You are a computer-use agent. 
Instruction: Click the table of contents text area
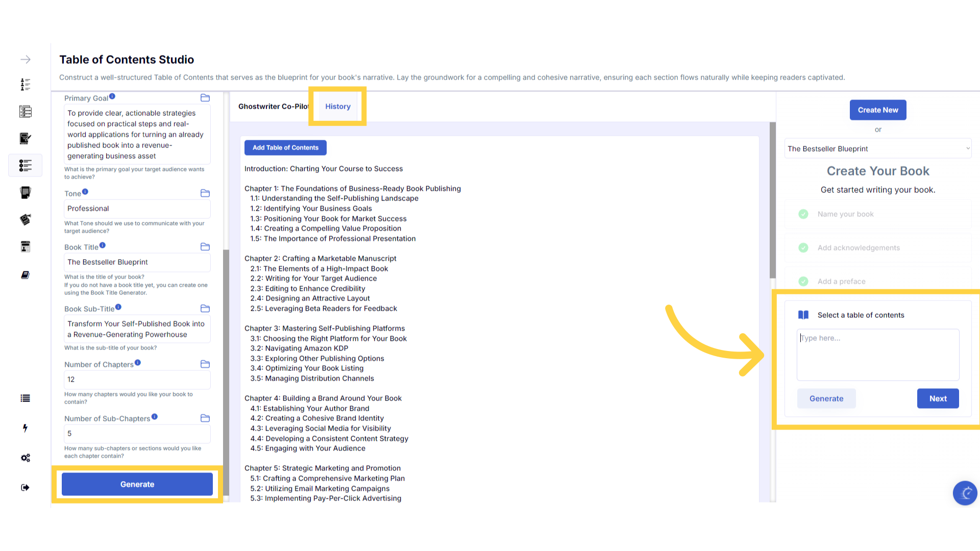click(878, 355)
